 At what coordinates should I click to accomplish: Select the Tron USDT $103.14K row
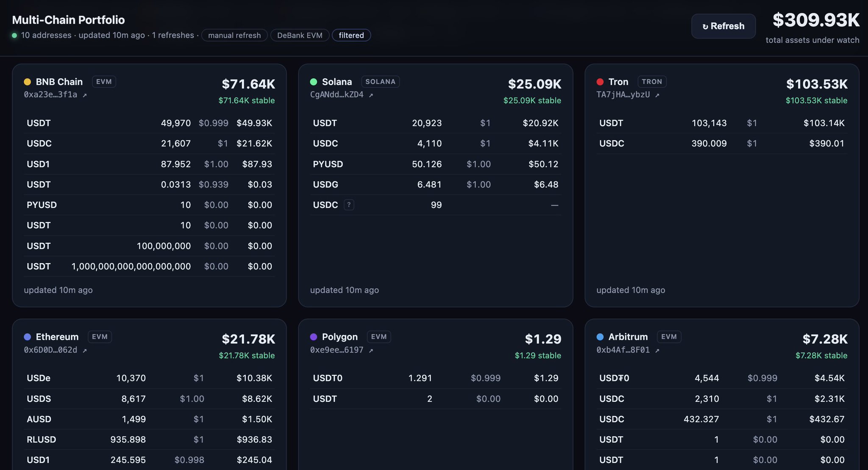pos(722,123)
